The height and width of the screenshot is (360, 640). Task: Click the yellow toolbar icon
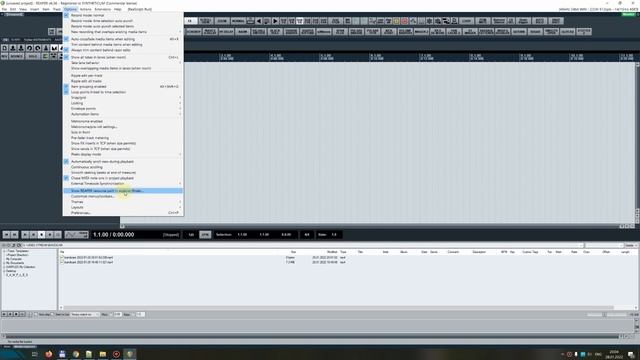click(396, 21)
